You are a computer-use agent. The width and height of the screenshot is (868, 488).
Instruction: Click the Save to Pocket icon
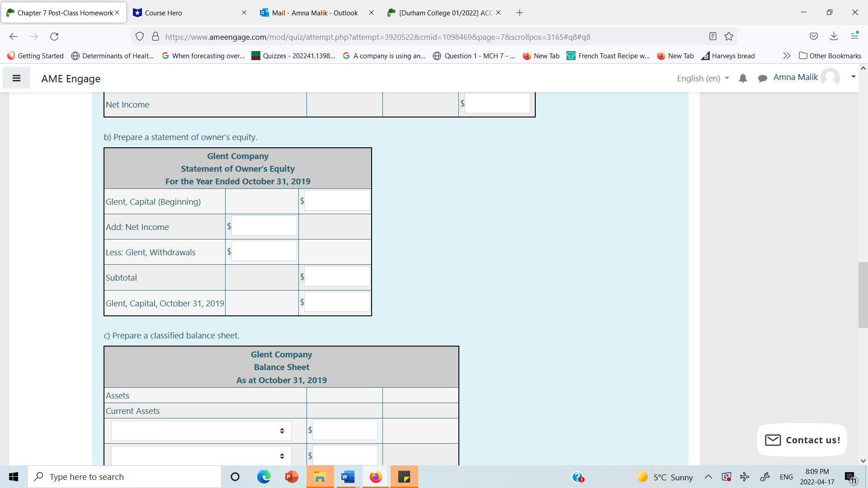[x=814, y=37]
